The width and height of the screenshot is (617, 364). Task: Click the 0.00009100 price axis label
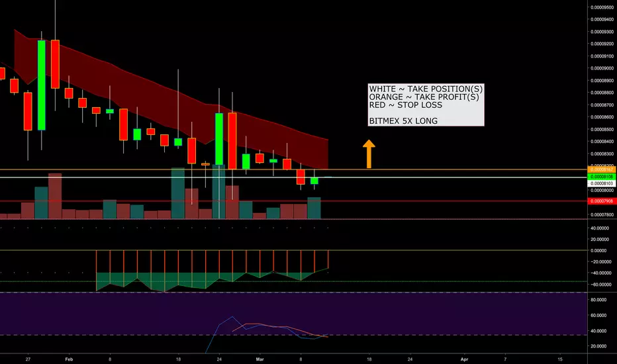click(602, 56)
